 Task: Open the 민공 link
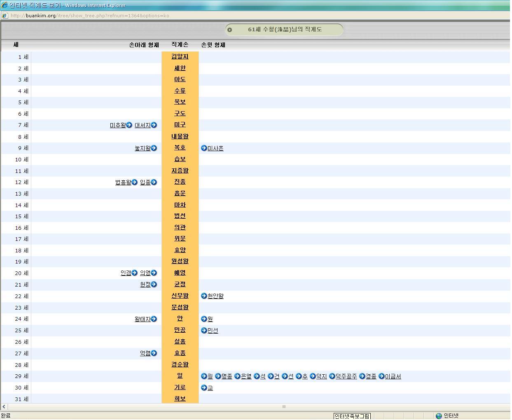coord(180,331)
